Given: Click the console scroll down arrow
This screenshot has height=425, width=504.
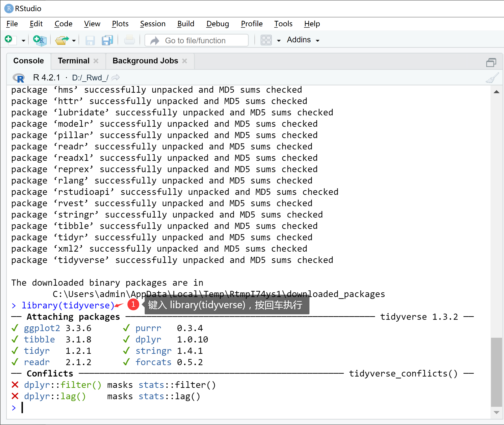Looking at the screenshot, I should coord(496,412).
